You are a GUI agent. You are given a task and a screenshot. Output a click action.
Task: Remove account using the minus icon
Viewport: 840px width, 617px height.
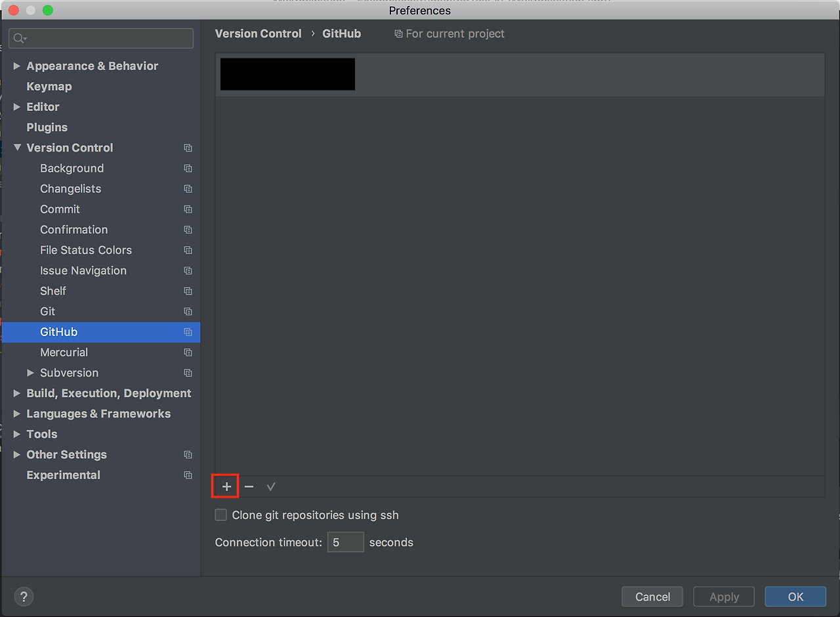click(249, 486)
